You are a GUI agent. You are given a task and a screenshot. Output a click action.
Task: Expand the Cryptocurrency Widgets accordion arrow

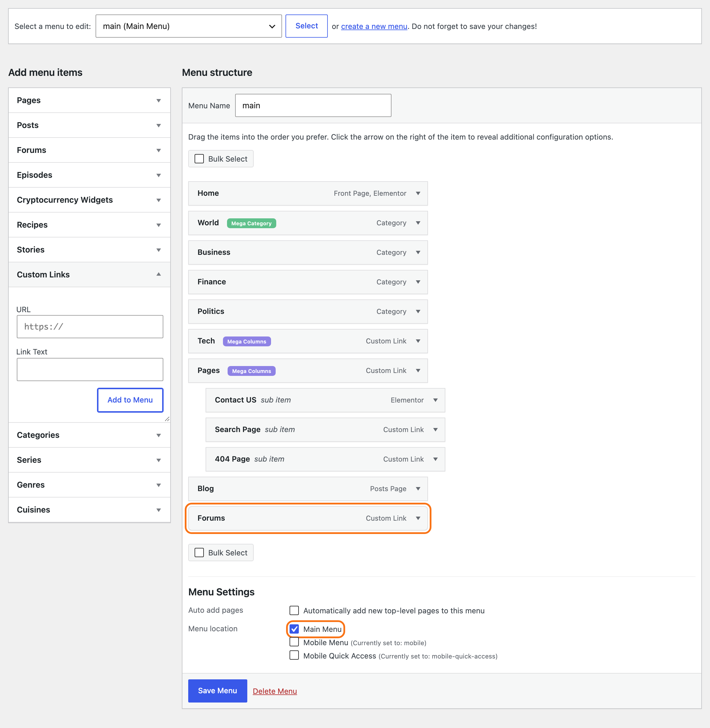pos(158,200)
